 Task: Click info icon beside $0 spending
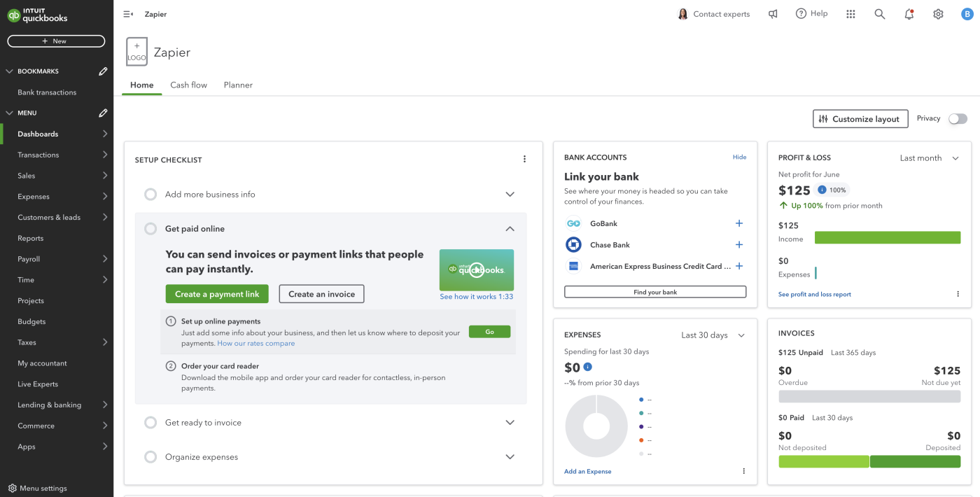click(587, 367)
